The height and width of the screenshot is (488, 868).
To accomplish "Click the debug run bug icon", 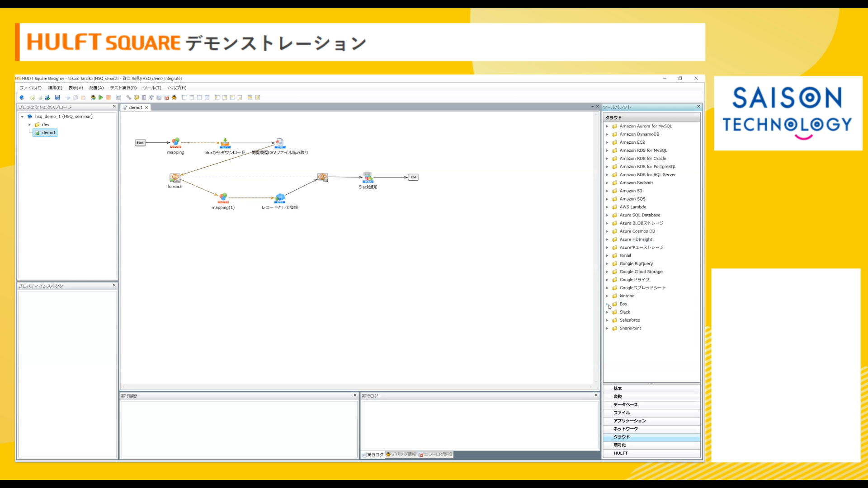I will pyautogui.click(x=93, y=98).
